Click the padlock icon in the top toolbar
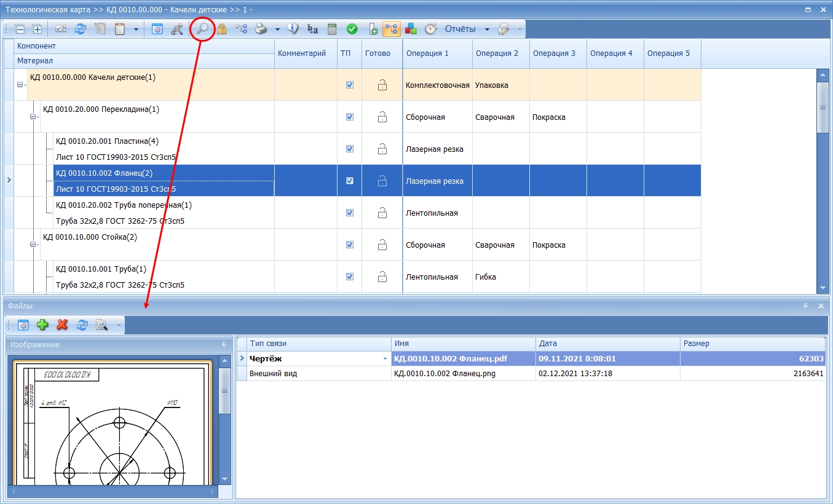Viewport: 833px width, 504px height. [222, 29]
